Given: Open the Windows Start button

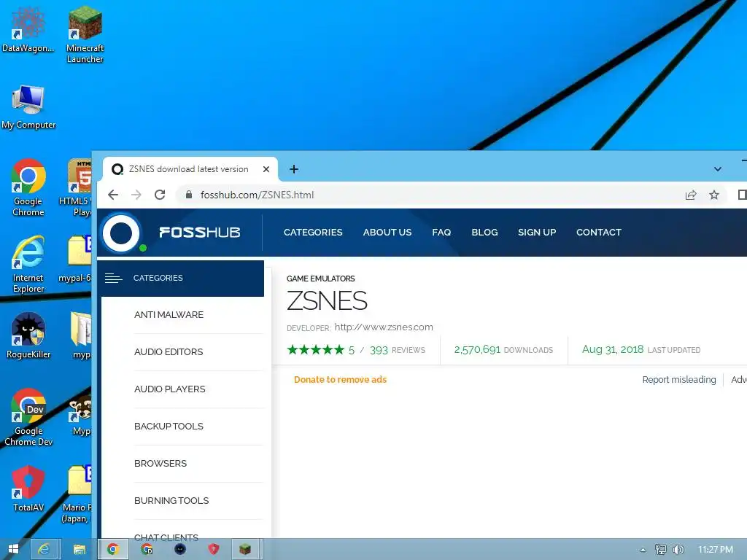Looking at the screenshot, I should click(x=13, y=549).
